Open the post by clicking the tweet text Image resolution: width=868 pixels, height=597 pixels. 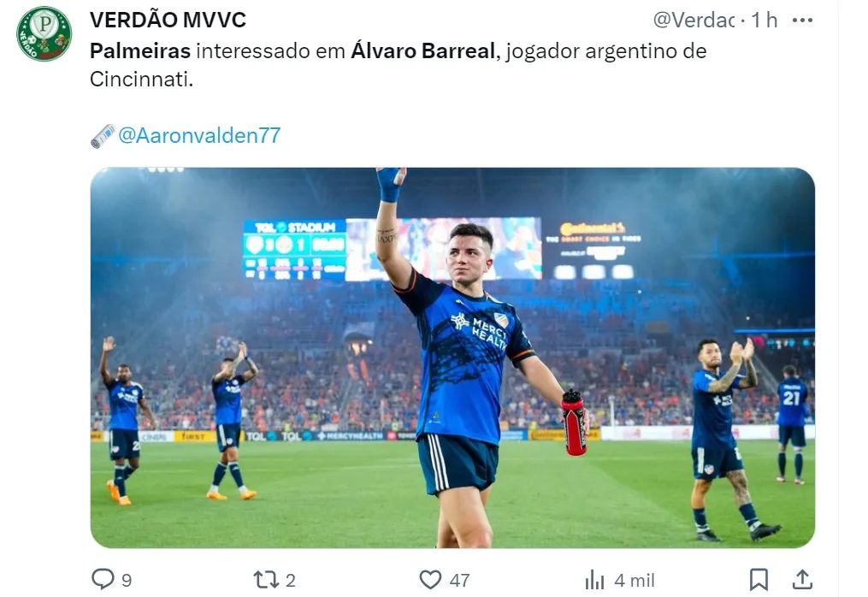point(398,65)
